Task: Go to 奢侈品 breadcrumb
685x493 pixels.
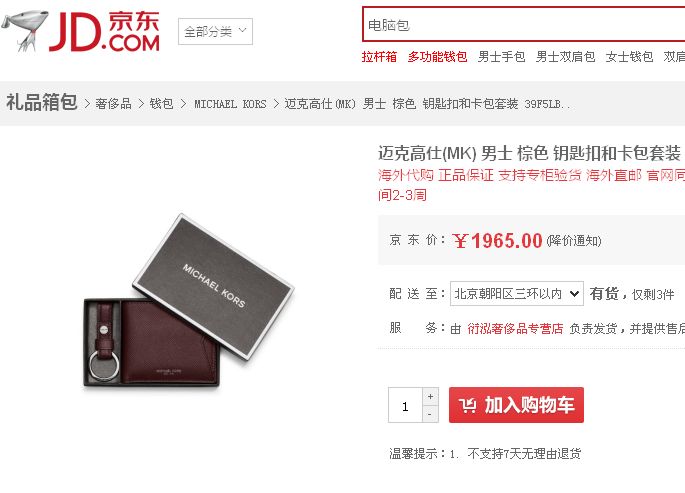Action: tap(113, 104)
